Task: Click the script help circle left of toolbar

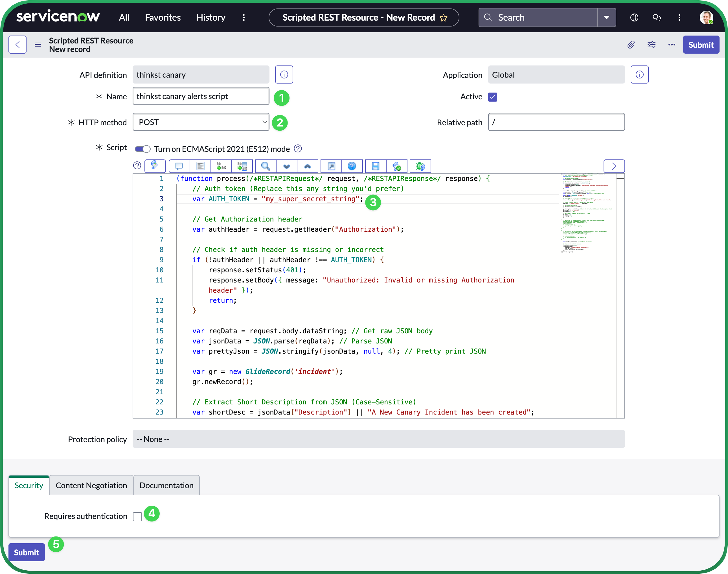Action: click(137, 165)
